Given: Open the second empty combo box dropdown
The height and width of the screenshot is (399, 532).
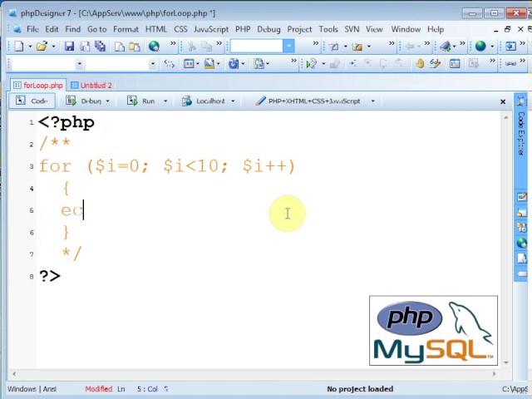Looking at the screenshot, I should pyautogui.click(x=153, y=63).
